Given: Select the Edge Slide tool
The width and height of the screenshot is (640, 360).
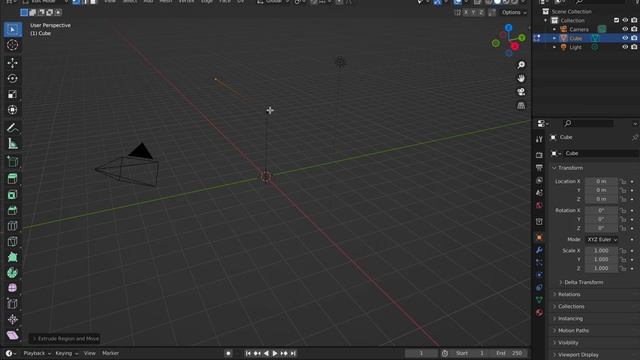Looking at the screenshot, I should [13, 304].
